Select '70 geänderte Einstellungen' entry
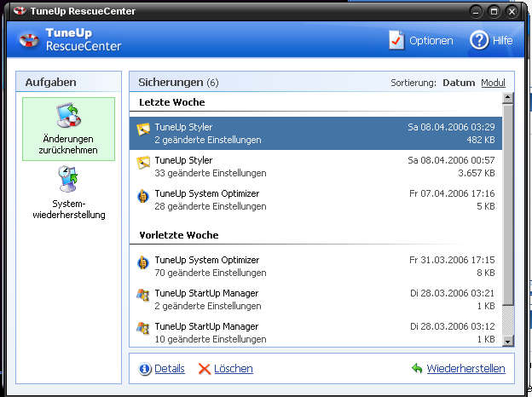Screen dimensions: 532x397 coord(211,273)
